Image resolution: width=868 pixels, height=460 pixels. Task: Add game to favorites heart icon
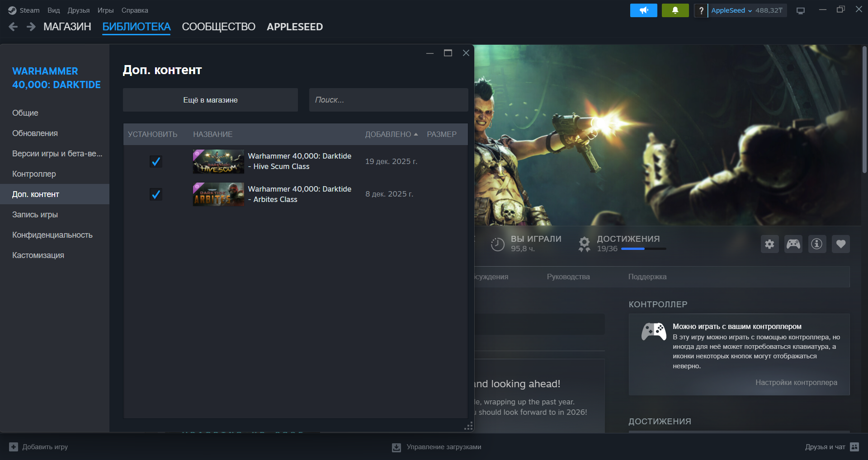(x=840, y=244)
